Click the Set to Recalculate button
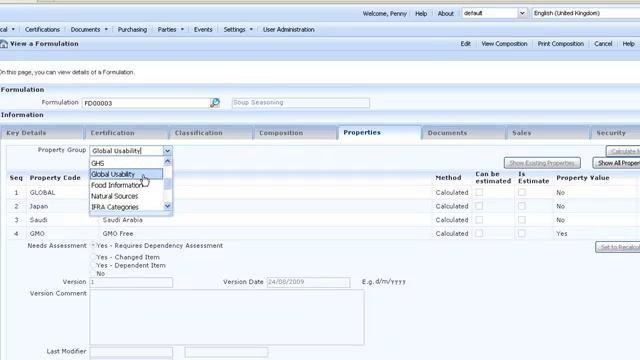 (618, 247)
